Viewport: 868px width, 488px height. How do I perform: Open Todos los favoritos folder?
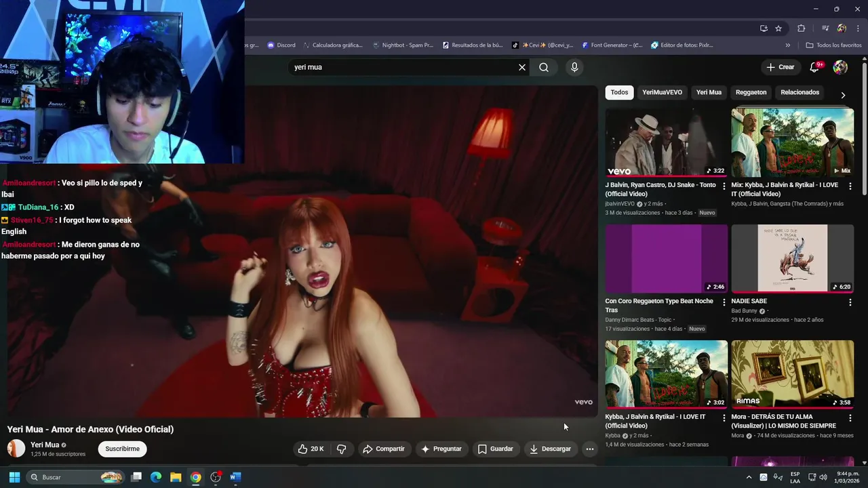833,45
